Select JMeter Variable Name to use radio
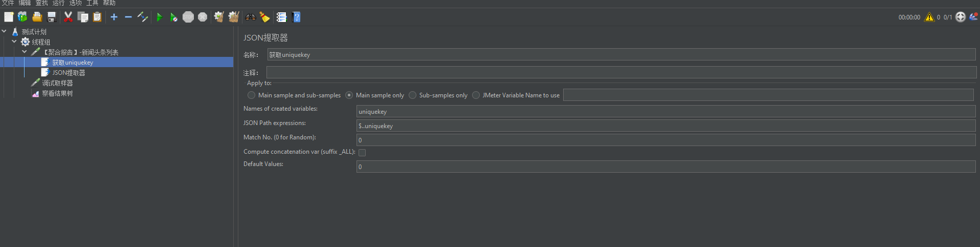 tap(476, 95)
